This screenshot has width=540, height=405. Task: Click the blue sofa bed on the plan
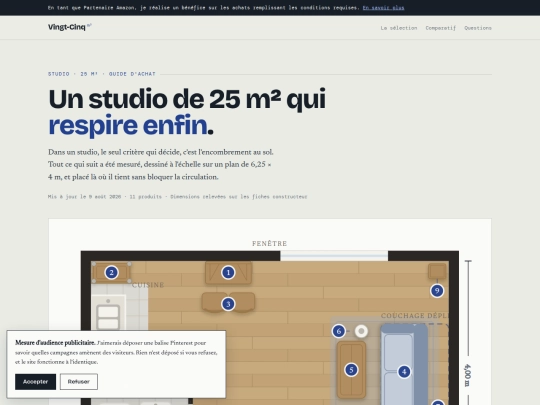[x=404, y=365]
